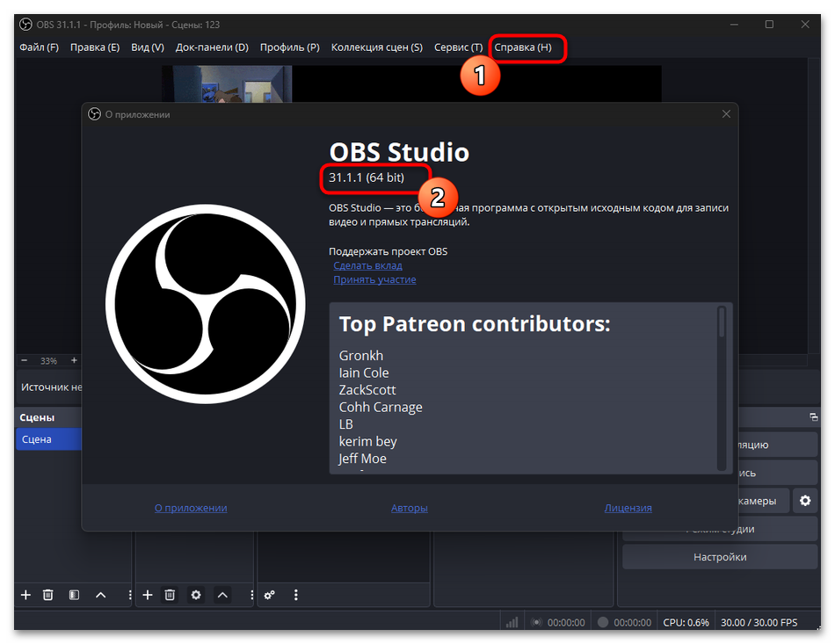
Task: Open the Sources panel kebab menu
Action: point(251,595)
